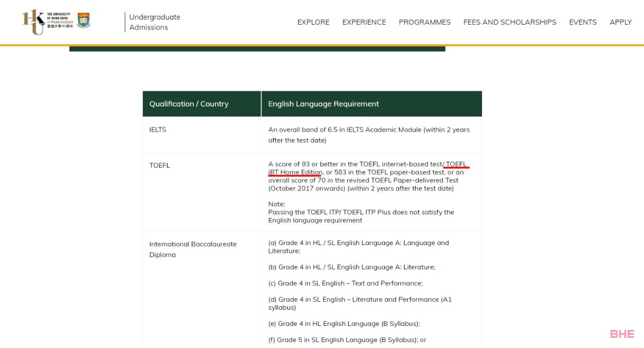The width and height of the screenshot is (644, 348).
Task: Click IB item (a) Language and Literature
Action: tap(358, 246)
